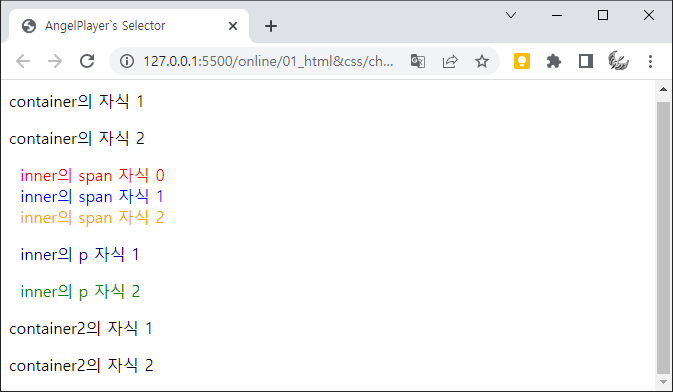Open the Google Translate icon in address bar

pos(418,61)
